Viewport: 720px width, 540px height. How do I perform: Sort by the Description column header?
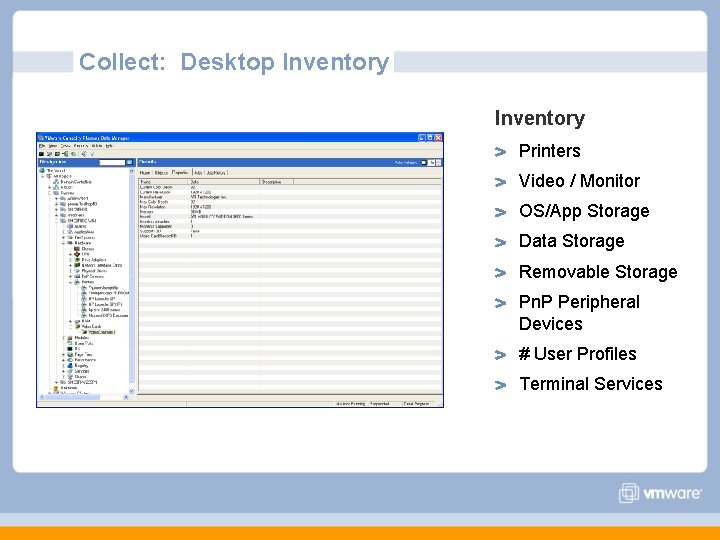[x=276, y=182]
